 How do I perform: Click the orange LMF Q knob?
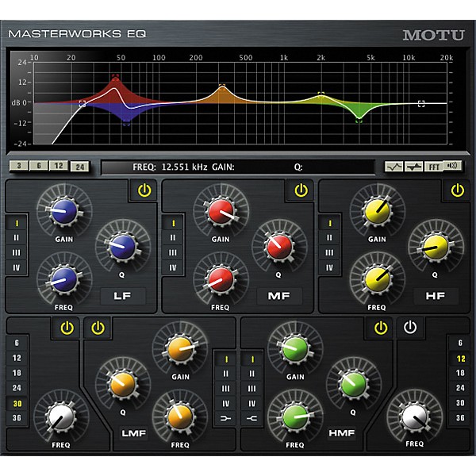pyautogui.click(x=123, y=384)
